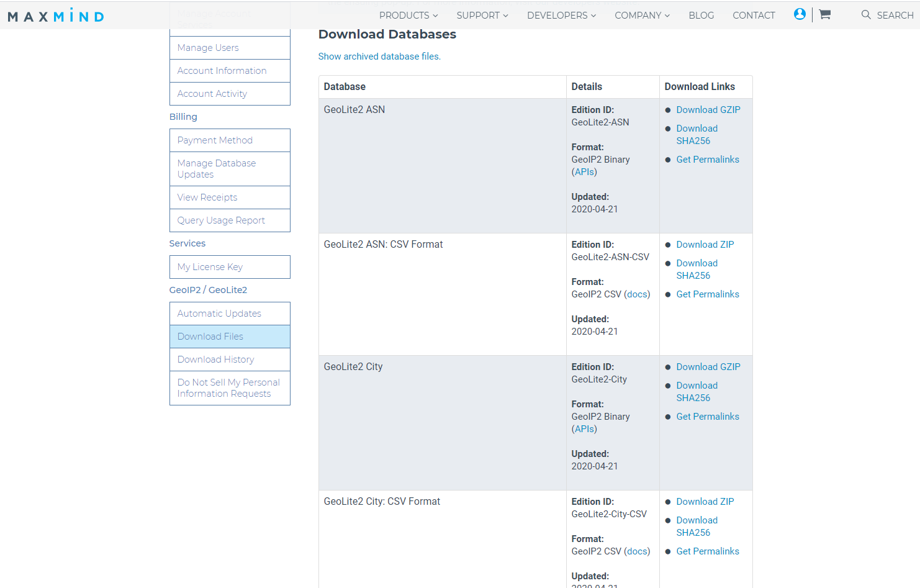Select GeoLite2 ASN database name
920x588 pixels.
coord(354,110)
